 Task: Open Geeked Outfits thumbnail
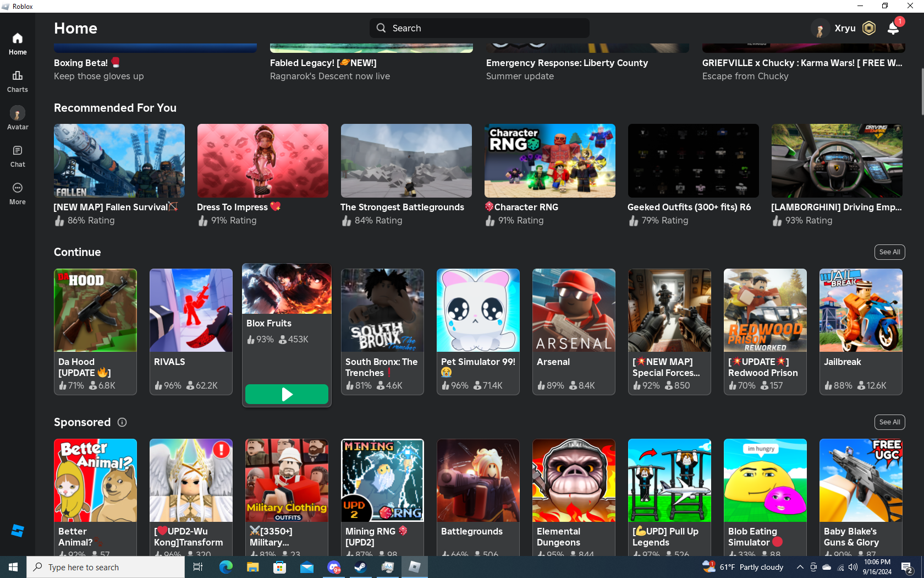click(x=694, y=161)
